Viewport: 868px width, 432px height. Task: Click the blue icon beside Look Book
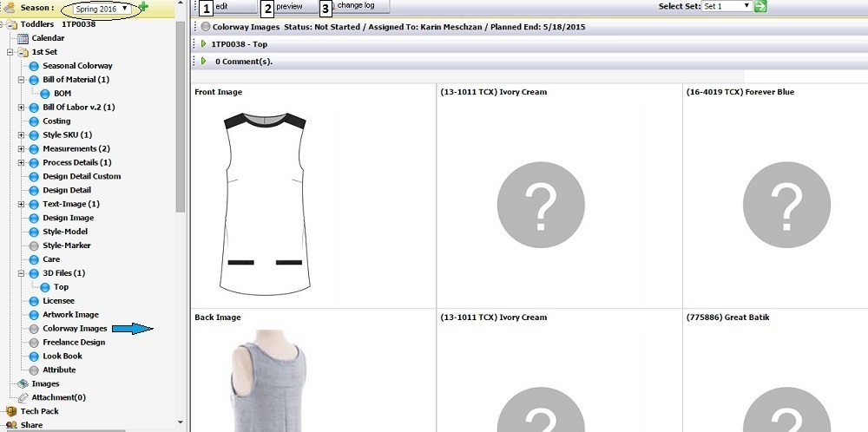click(x=34, y=357)
